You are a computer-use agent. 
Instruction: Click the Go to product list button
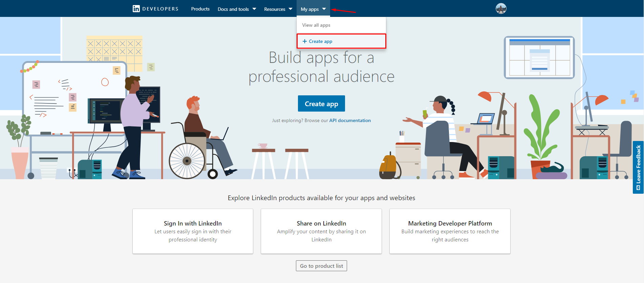click(321, 266)
